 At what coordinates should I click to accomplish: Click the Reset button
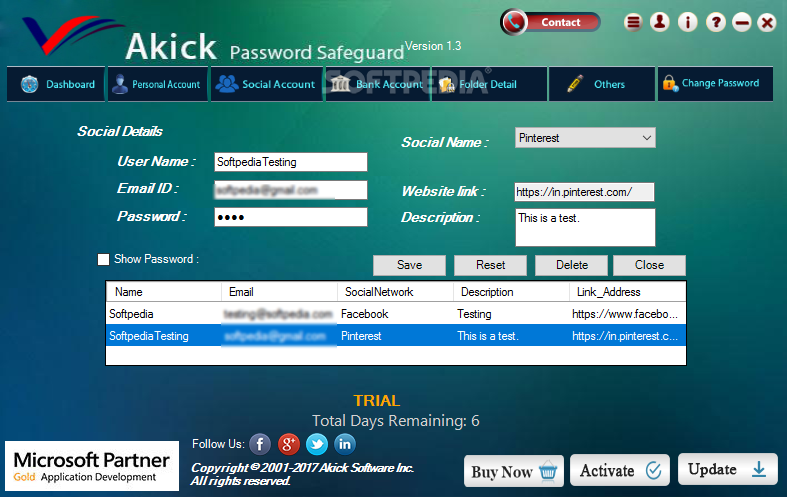point(490,265)
